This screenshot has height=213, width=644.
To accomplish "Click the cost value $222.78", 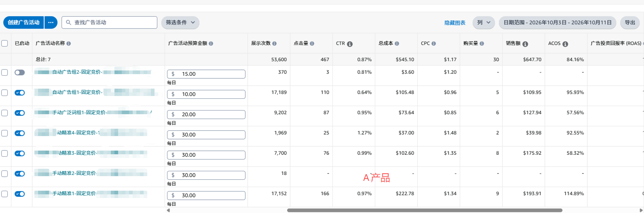I will (x=405, y=194).
